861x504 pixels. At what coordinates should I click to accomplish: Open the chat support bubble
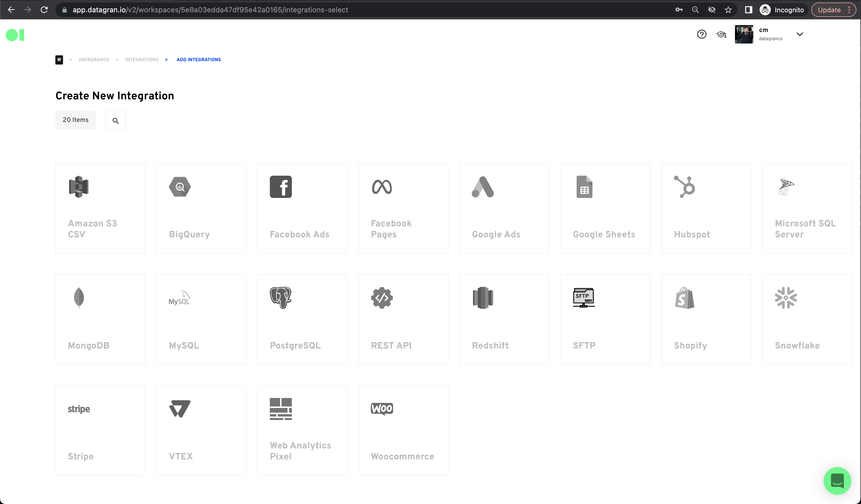coord(837,481)
